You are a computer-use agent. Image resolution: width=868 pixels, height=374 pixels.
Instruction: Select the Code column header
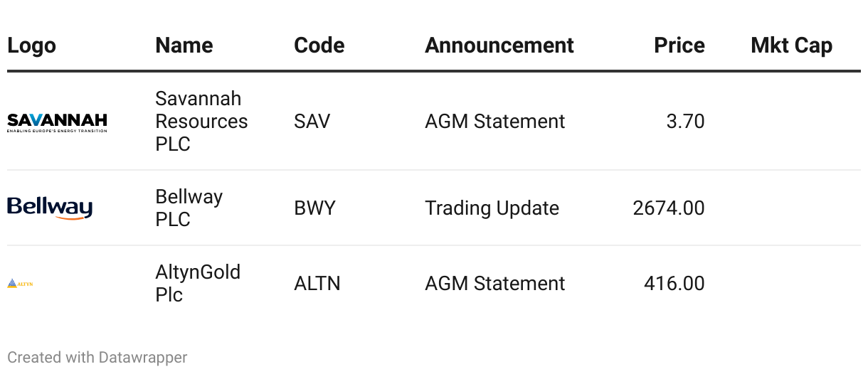[319, 46]
